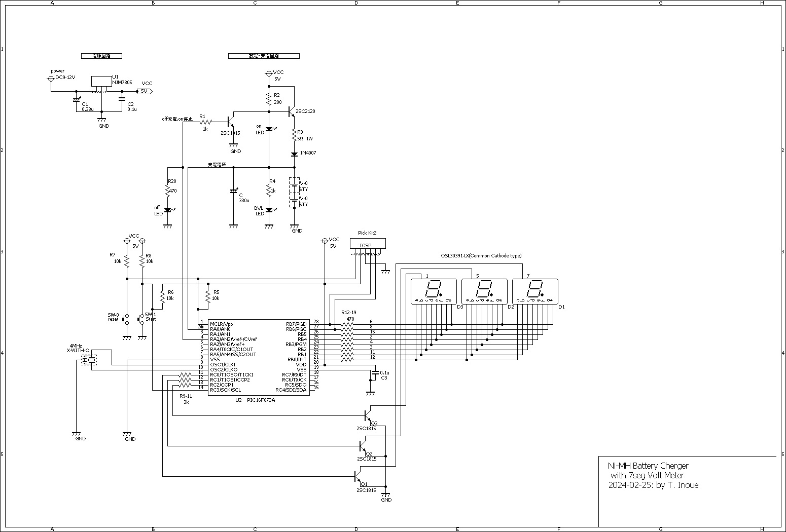
Task: Click the R12-19 resistor array label
Action: pyautogui.click(x=349, y=313)
